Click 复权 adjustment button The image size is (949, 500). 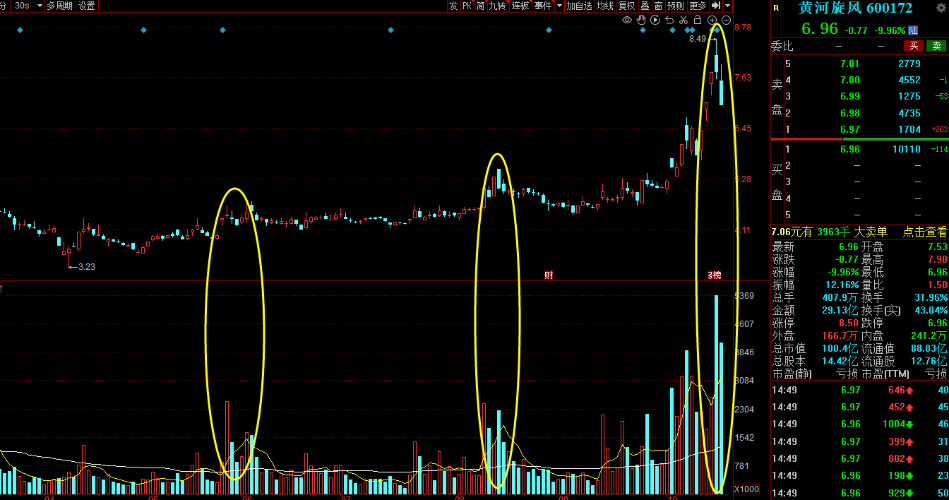tap(628, 5)
